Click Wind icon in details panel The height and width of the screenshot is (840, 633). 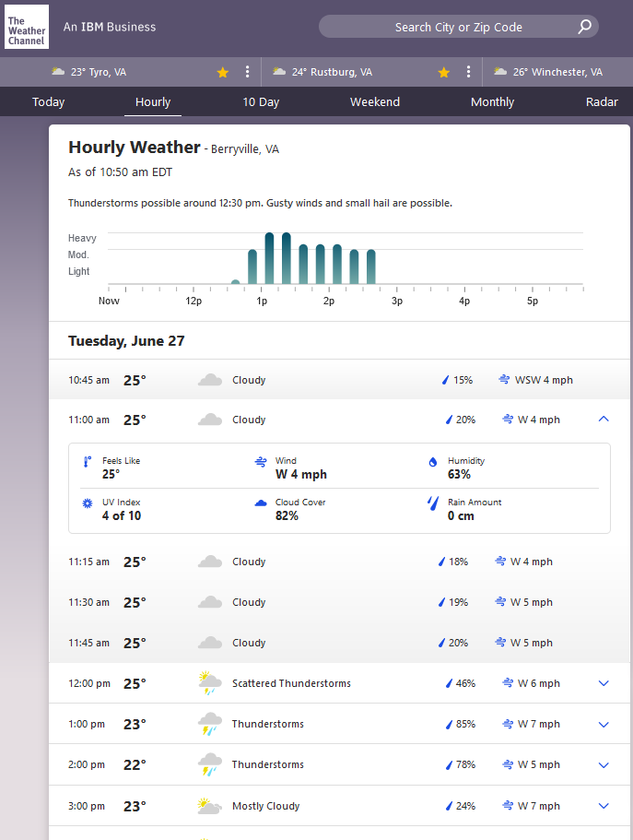click(261, 462)
